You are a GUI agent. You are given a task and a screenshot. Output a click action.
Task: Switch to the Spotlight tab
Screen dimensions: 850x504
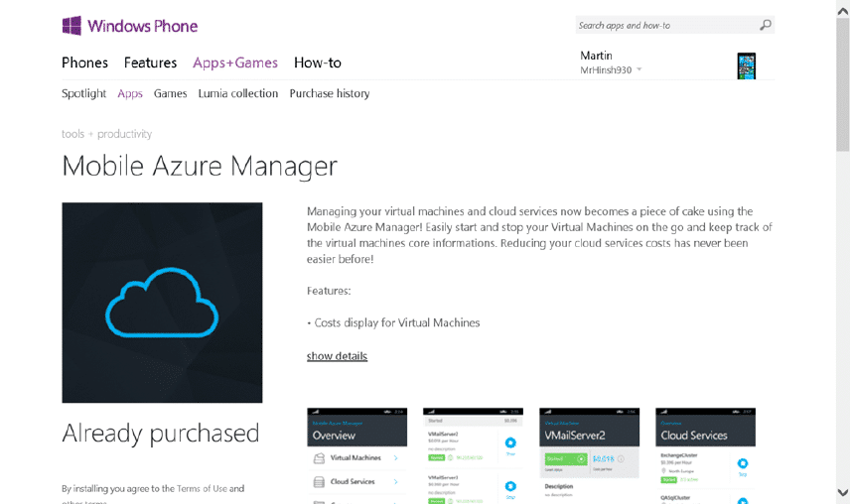coord(84,93)
